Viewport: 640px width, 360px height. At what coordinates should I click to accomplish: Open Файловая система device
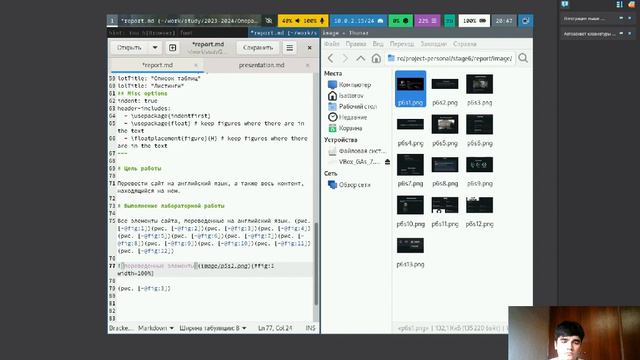tap(357, 151)
